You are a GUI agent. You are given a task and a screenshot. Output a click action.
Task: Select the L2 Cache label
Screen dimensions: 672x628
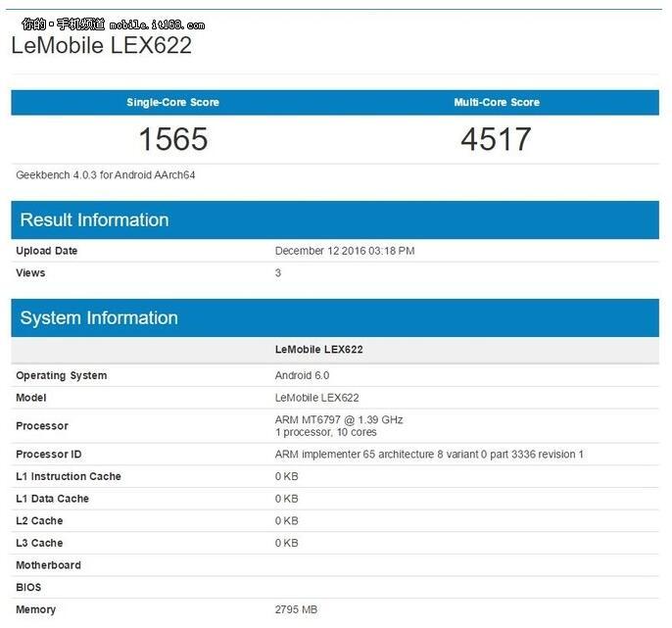click(x=39, y=521)
